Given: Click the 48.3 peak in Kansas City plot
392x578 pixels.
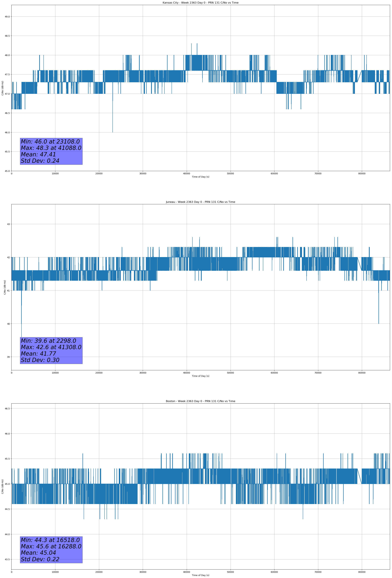Looking at the screenshot, I should point(191,45).
